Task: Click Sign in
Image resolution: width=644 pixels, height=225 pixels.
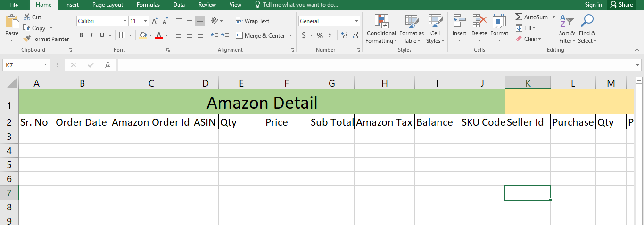Action: click(x=593, y=5)
